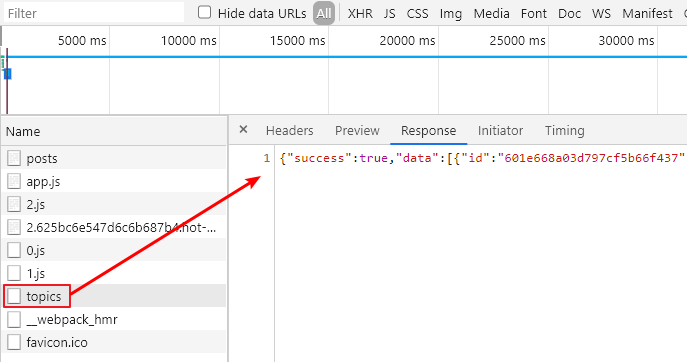
Task: Filter requests by XHR type
Action: pos(360,13)
